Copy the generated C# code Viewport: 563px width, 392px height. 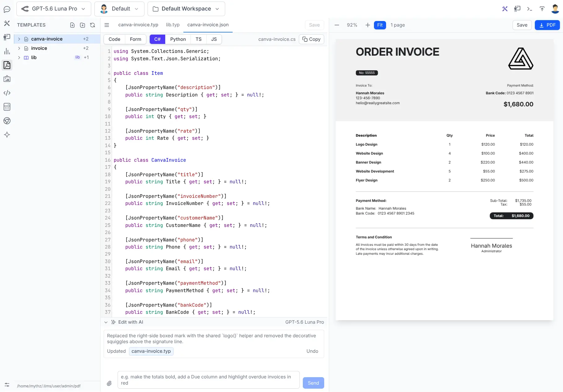click(x=312, y=39)
